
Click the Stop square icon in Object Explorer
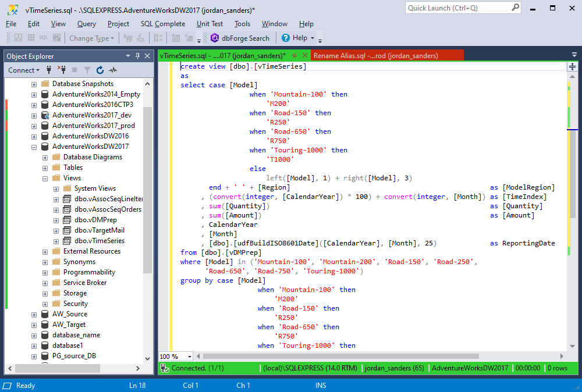click(74, 70)
